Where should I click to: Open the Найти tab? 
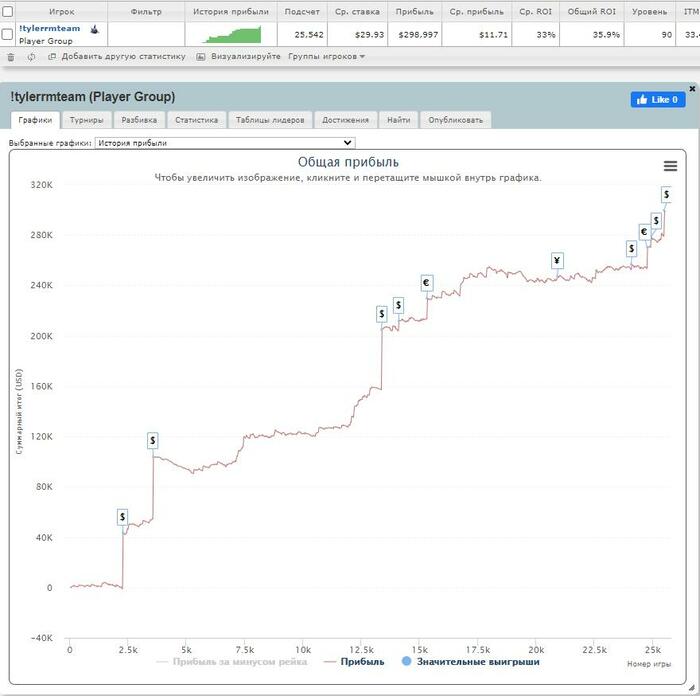click(398, 120)
